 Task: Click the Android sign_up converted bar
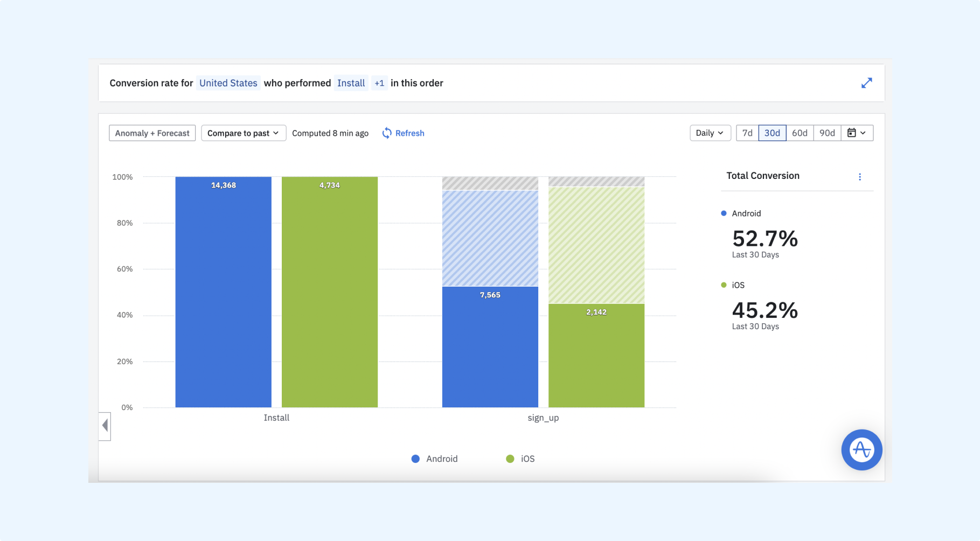(x=490, y=348)
